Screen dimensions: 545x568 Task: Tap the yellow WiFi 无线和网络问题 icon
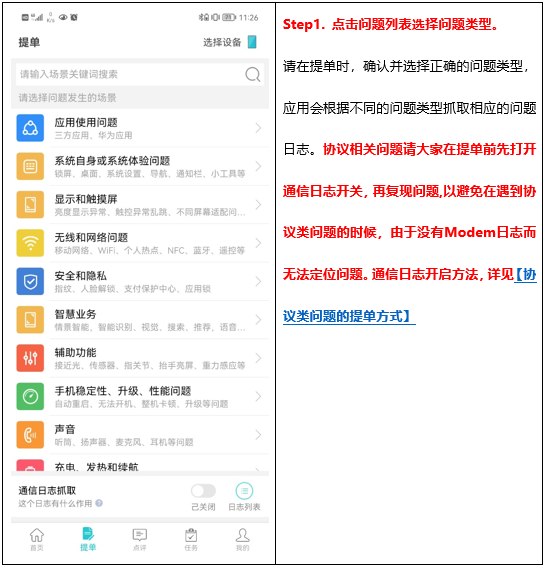(30, 243)
